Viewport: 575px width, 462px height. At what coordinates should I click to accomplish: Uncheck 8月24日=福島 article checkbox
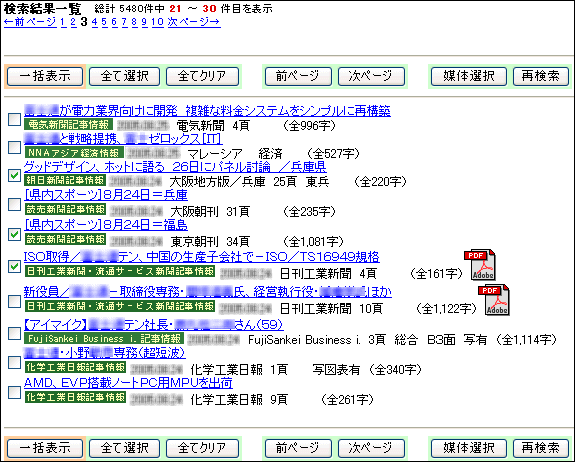pyautogui.click(x=14, y=234)
